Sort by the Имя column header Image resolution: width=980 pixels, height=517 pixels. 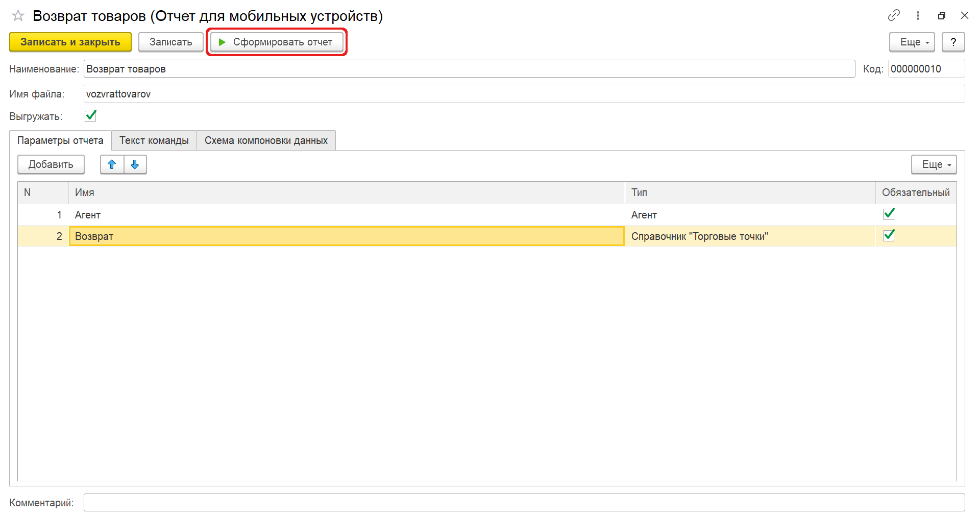click(x=347, y=192)
